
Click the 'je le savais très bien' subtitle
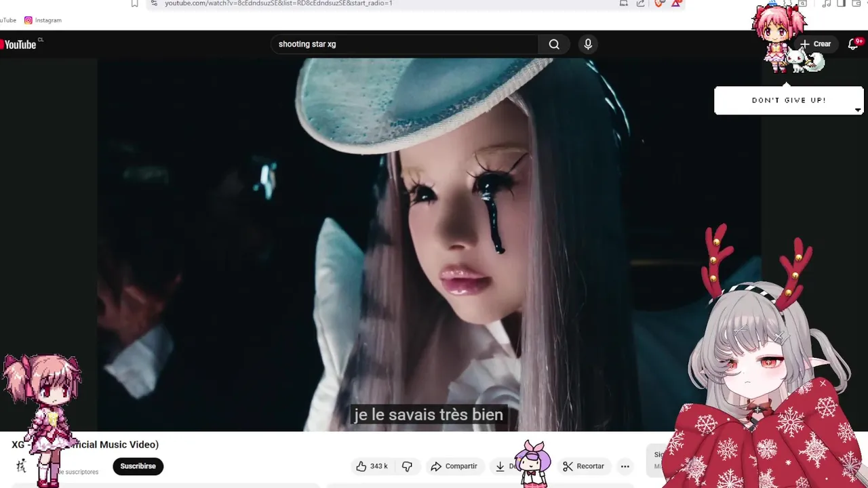tap(429, 415)
